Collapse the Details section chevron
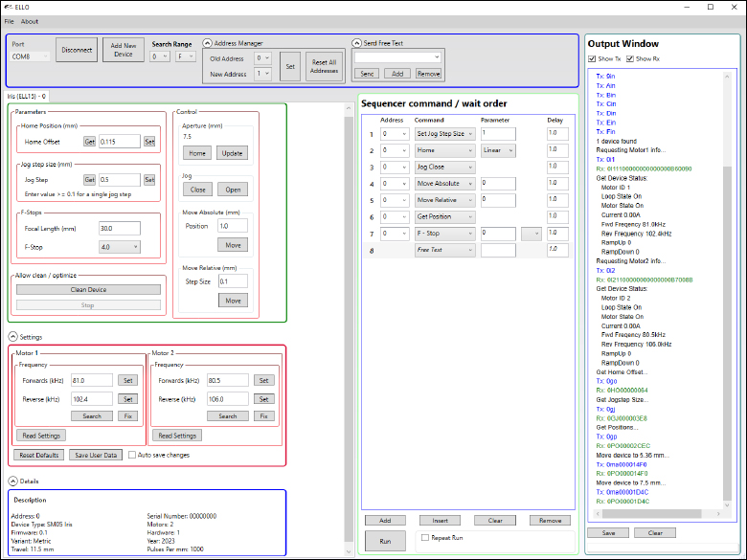 (x=12, y=481)
